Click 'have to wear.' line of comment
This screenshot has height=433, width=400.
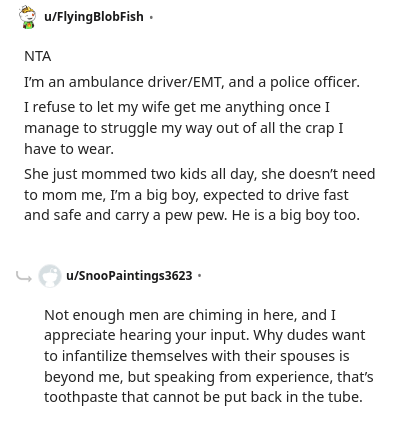click(69, 149)
